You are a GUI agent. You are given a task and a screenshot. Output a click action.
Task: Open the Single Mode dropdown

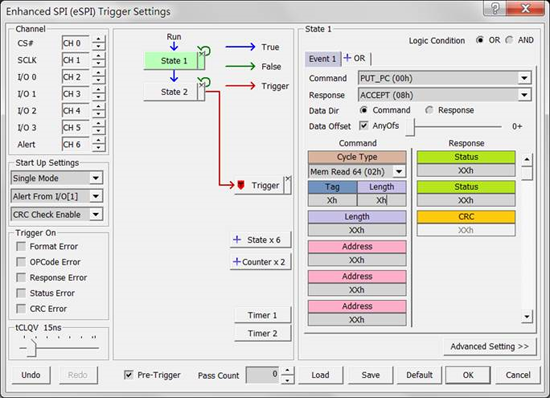click(x=96, y=178)
